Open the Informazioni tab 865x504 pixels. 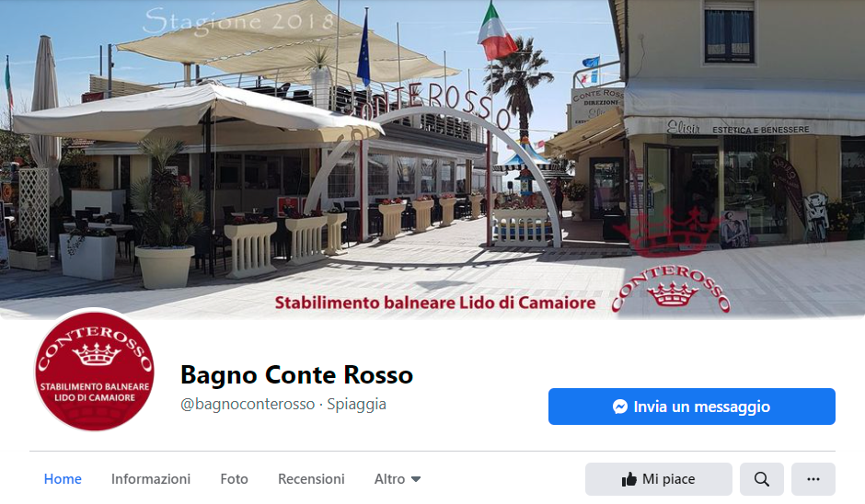point(151,479)
